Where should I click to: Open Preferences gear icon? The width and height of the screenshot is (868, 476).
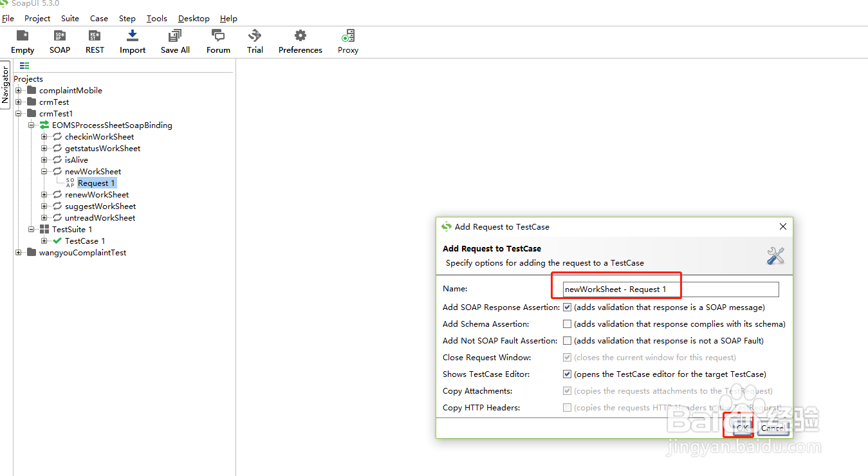click(300, 36)
